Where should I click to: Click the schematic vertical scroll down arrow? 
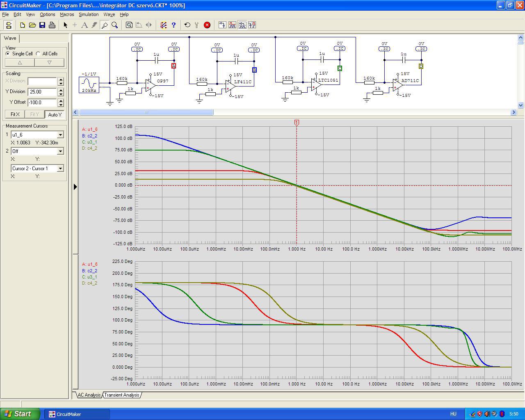pyautogui.click(x=521, y=105)
